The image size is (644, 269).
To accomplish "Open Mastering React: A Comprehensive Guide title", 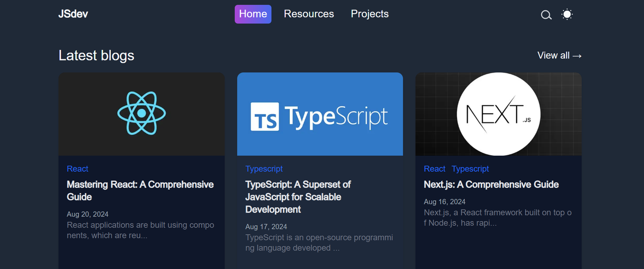I will point(140,190).
